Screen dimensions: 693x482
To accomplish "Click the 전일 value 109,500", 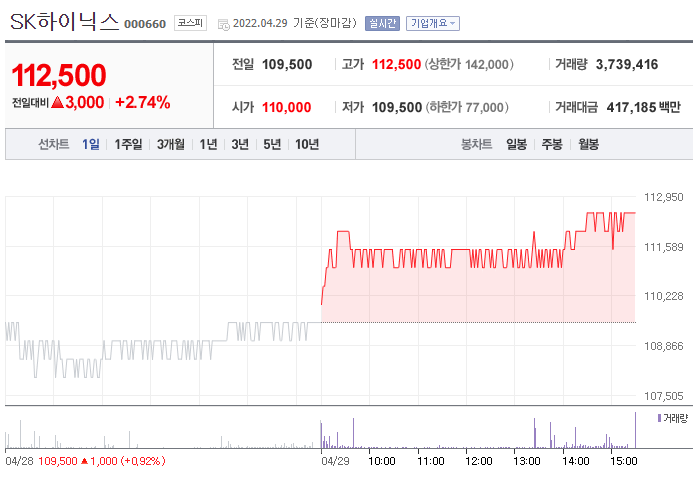I will pos(287,65).
